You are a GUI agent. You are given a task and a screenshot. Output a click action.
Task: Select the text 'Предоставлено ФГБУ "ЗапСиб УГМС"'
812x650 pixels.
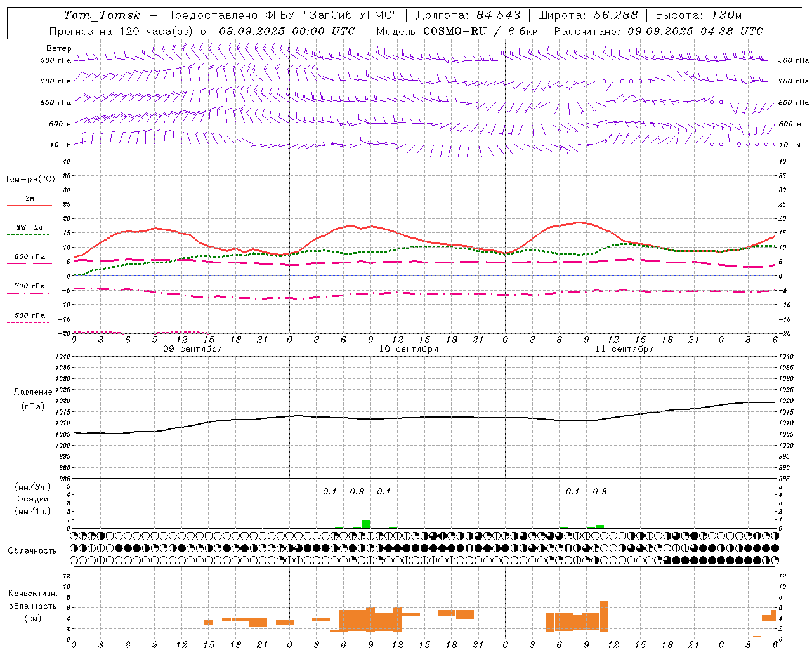[282, 15]
